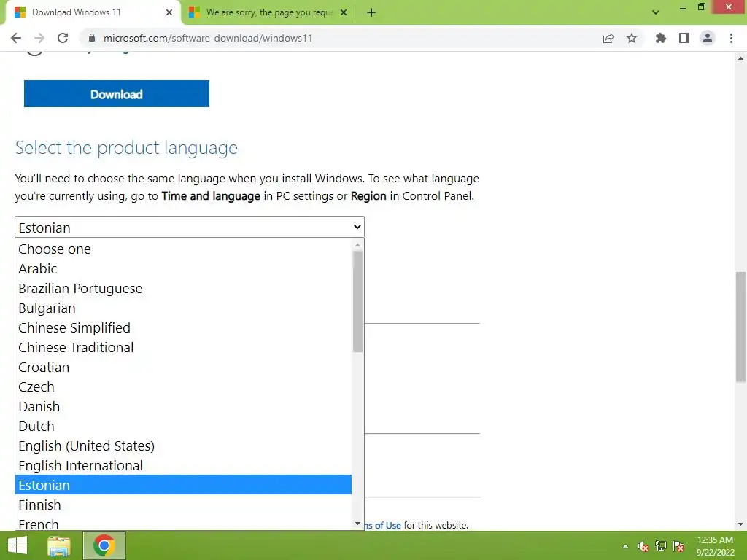Select Brazilian Portuguese language option
747x560 pixels.
tap(183, 289)
